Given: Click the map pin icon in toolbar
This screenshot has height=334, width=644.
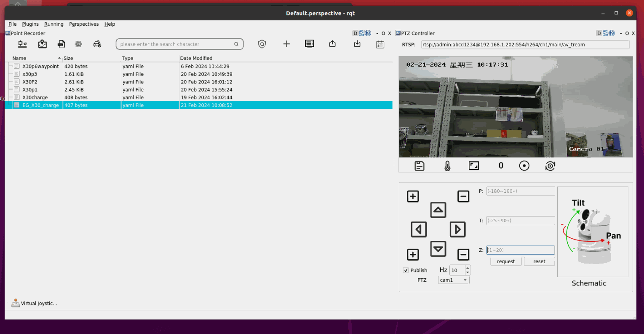Looking at the screenshot, I should pos(43,44).
